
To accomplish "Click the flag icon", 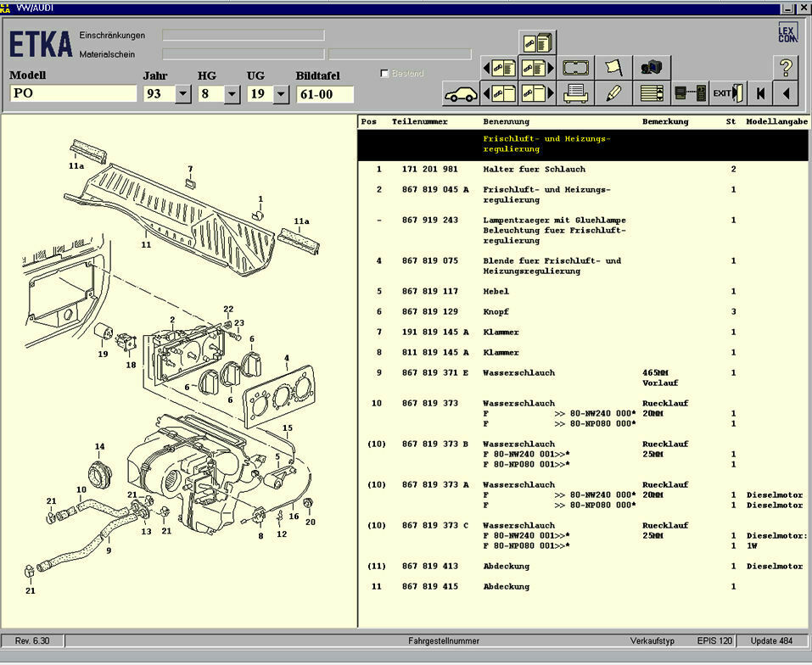I will 614,67.
